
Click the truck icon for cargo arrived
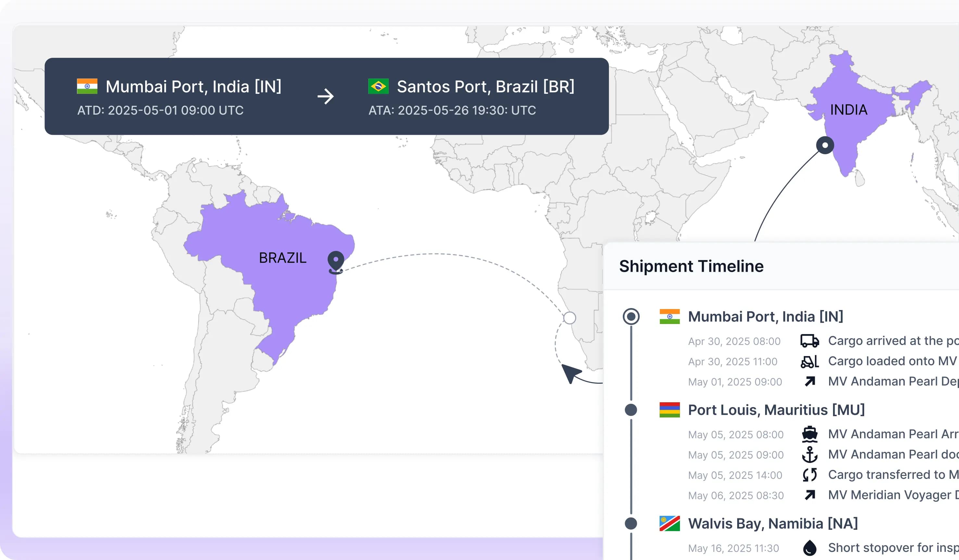tap(809, 341)
